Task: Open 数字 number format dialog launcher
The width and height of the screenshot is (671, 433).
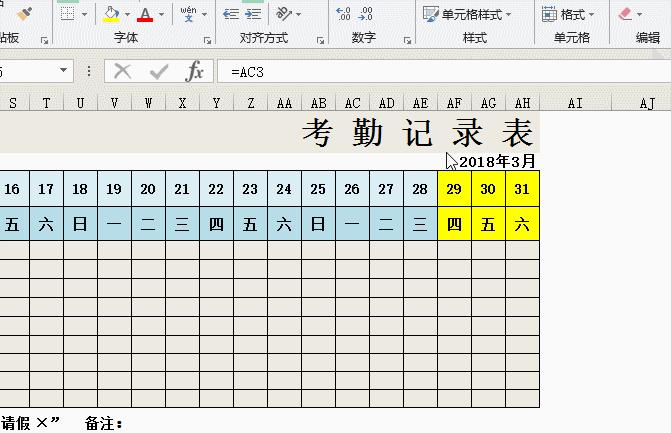Action: [x=407, y=40]
